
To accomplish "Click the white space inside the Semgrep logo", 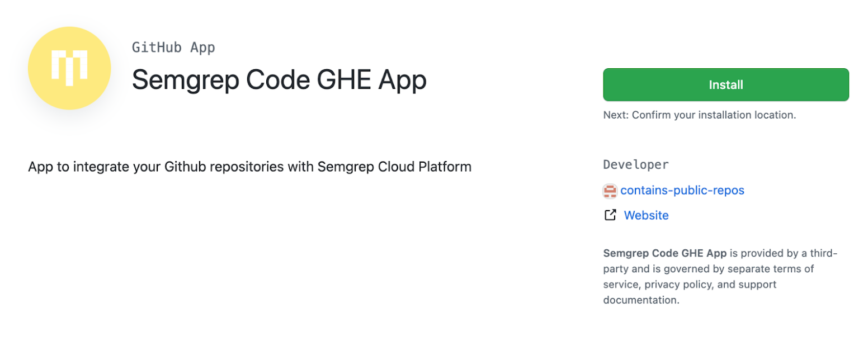I will point(69,67).
